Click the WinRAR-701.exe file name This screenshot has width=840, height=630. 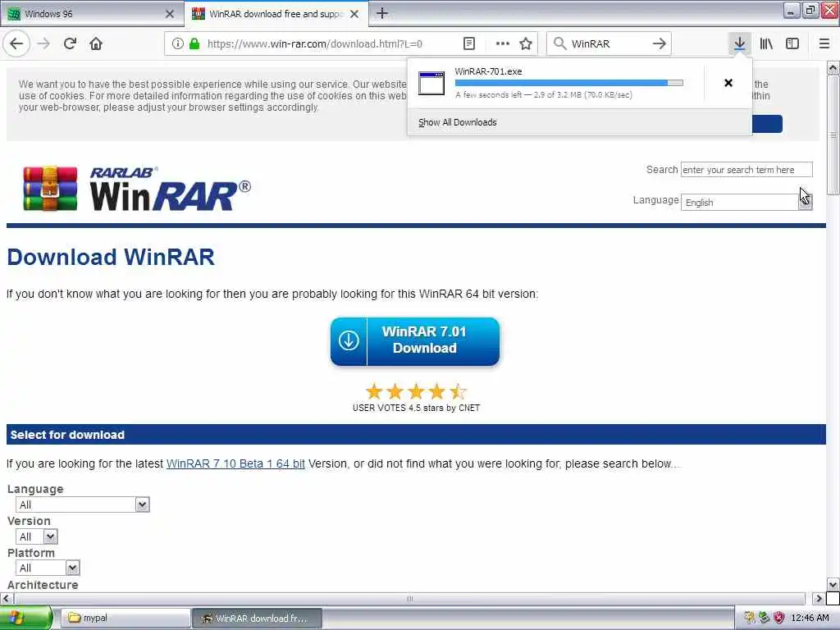coord(488,71)
